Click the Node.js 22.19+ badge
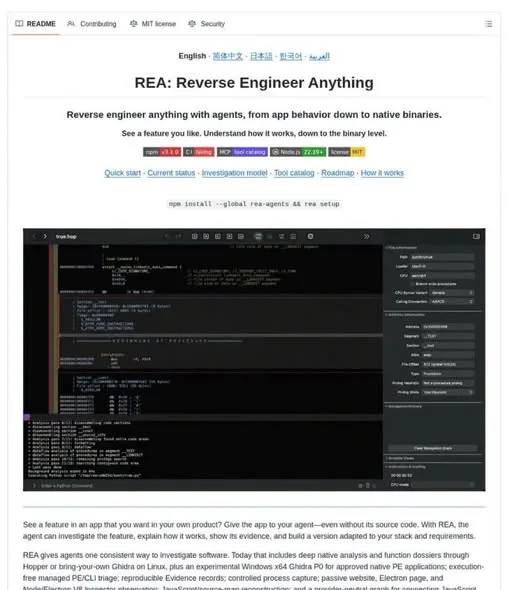508x590 pixels. pyautogui.click(x=298, y=152)
